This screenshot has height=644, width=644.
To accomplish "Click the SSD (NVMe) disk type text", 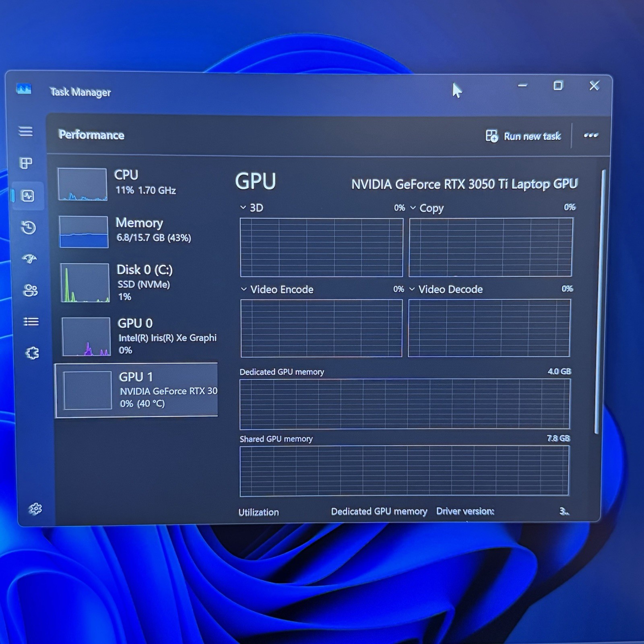I will tap(144, 285).
